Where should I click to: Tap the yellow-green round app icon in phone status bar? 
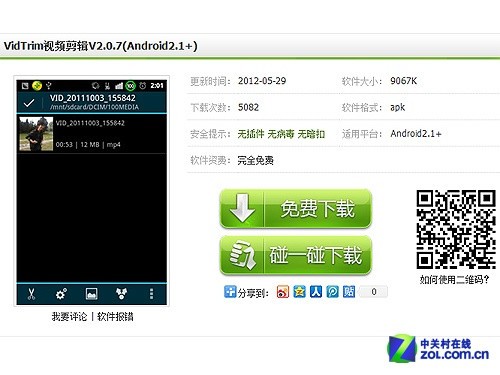tap(37, 86)
